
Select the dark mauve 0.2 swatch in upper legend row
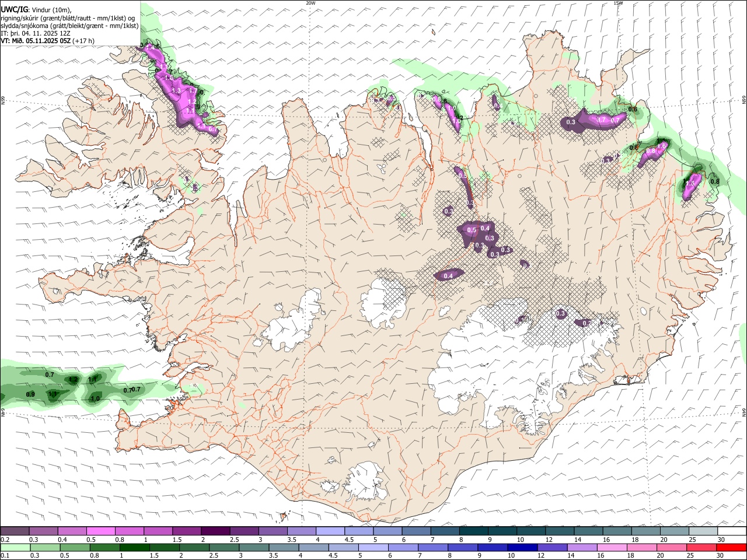15,531
